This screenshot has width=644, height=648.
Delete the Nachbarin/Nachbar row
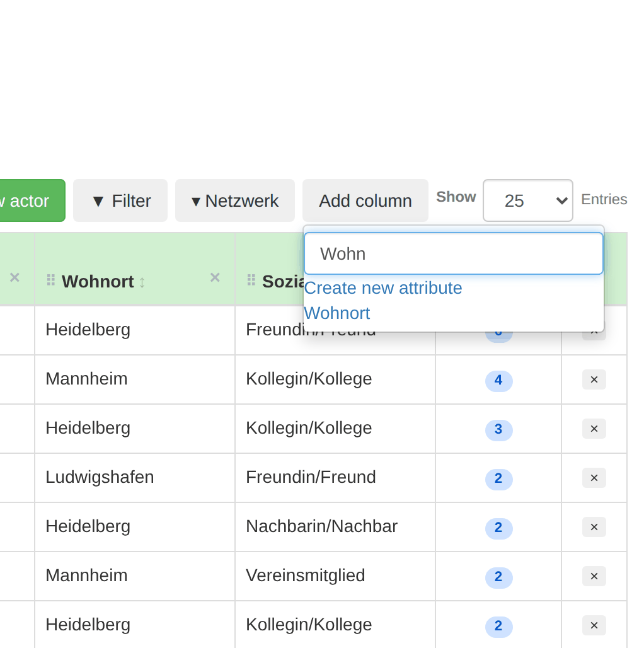click(x=594, y=527)
